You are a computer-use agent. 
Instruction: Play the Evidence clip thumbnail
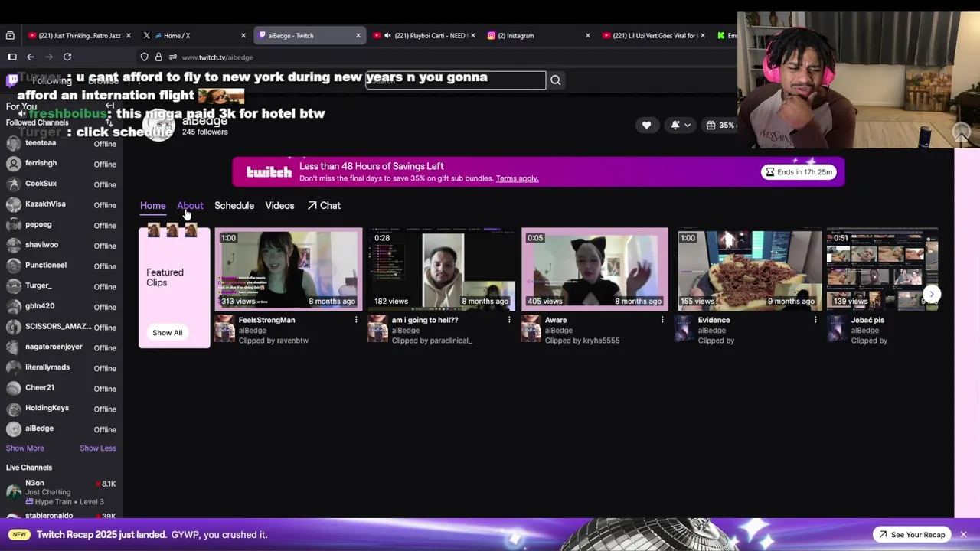tap(748, 269)
